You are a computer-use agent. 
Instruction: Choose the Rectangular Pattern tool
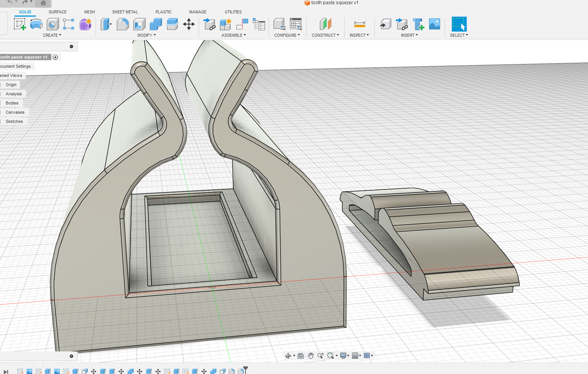pyautogui.click(x=69, y=24)
